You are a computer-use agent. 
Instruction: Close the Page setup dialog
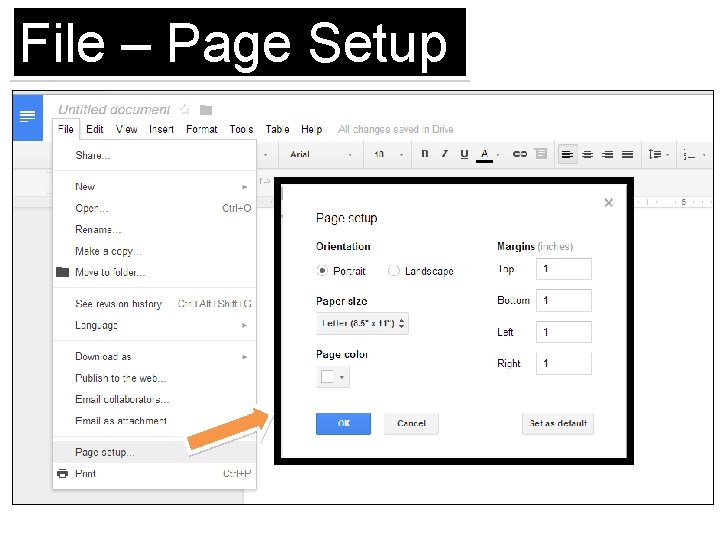[608, 202]
